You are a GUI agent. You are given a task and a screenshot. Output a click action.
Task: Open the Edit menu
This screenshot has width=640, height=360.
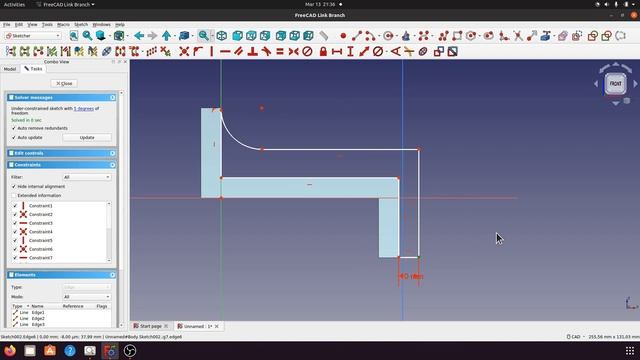[x=19, y=24]
